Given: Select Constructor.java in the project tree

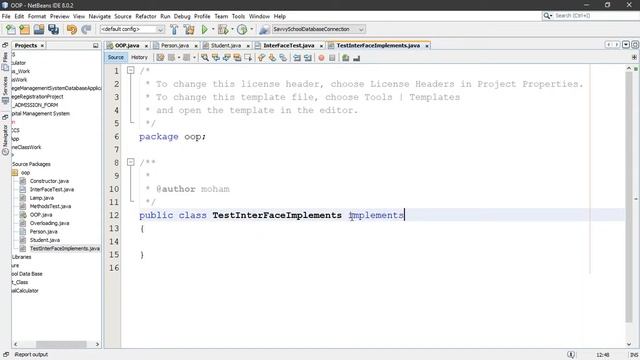Looking at the screenshot, I should pyautogui.click(x=49, y=181).
